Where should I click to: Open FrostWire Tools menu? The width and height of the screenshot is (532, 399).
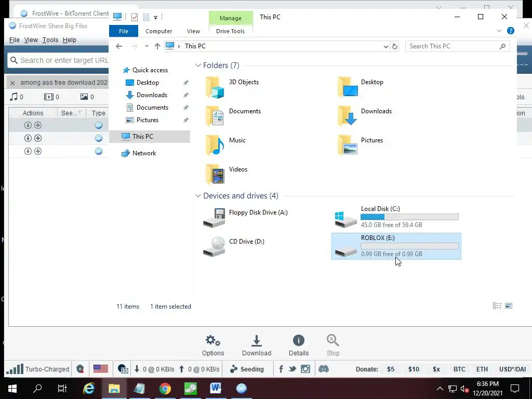point(50,40)
